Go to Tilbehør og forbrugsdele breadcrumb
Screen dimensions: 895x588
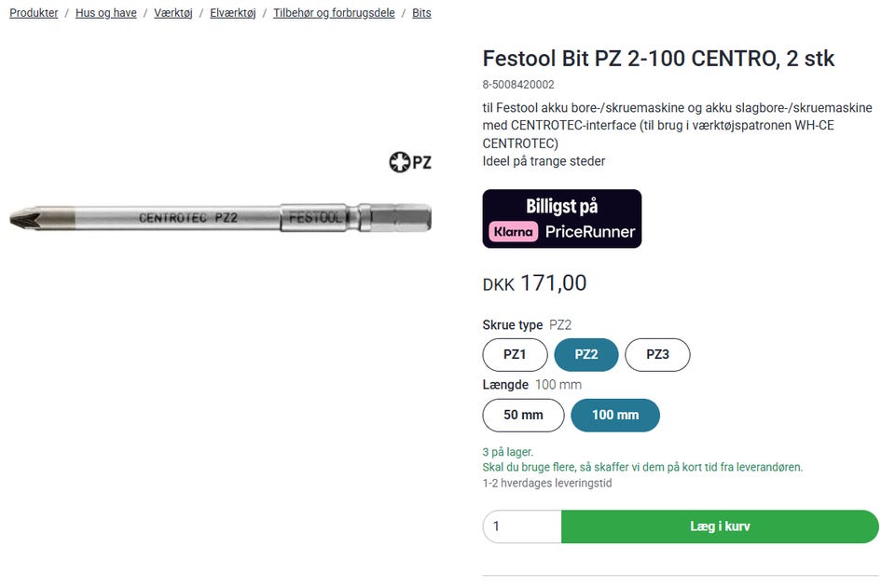coord(334,13)
